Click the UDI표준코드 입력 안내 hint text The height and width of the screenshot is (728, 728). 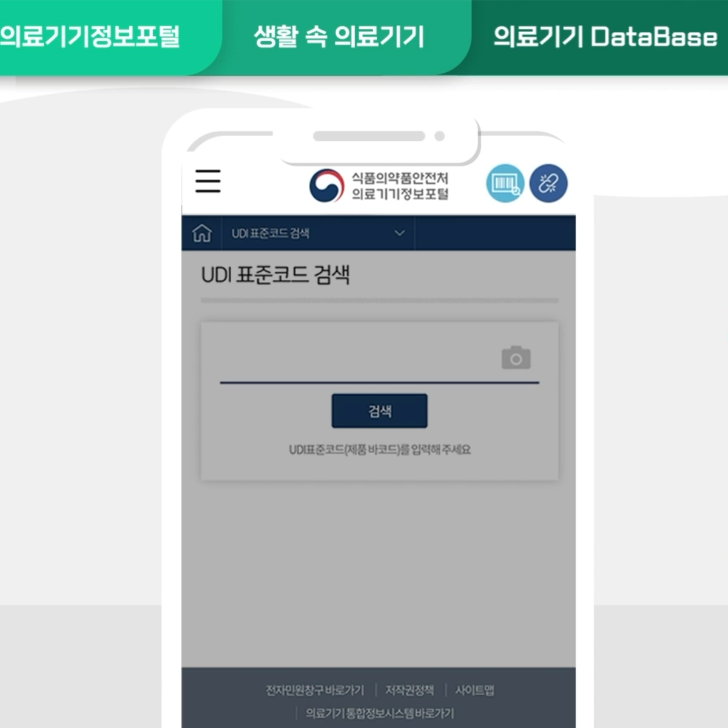[x=380, y=450]
